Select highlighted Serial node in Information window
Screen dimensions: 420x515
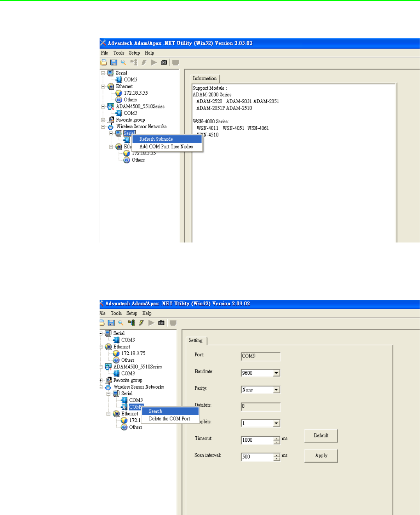[129, 133]
